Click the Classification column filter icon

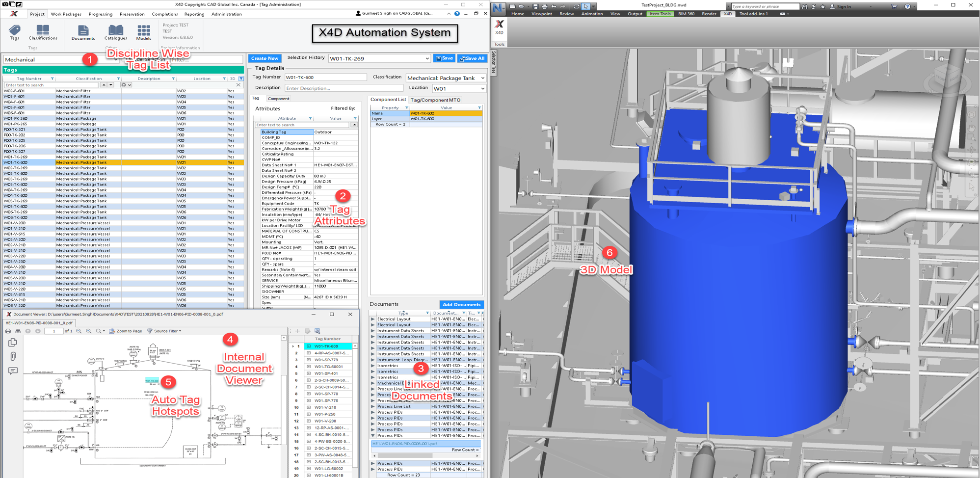point(118,79)
